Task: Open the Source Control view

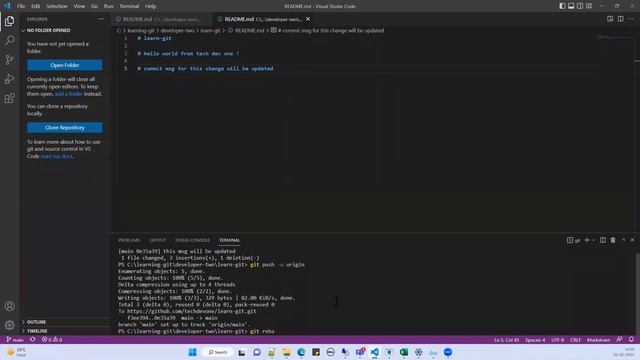Action: click(x=9, y=60)
